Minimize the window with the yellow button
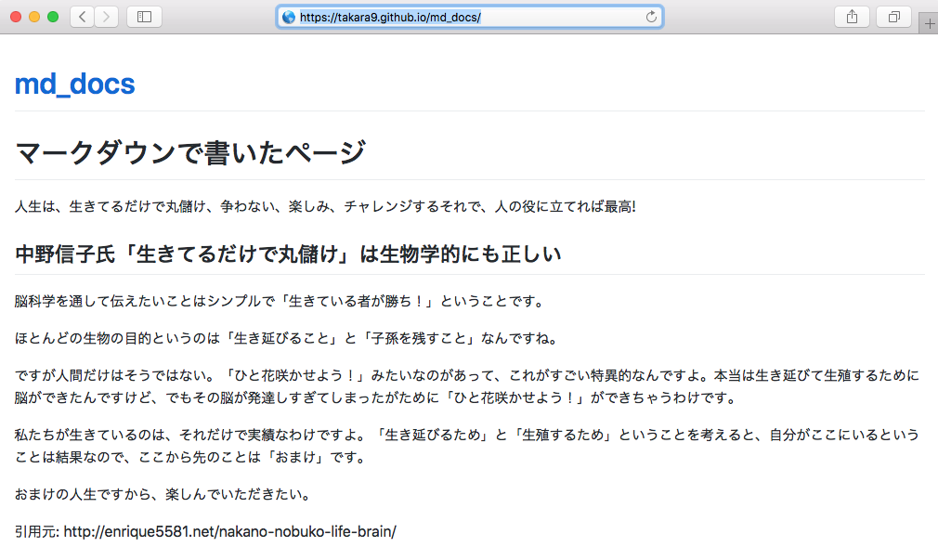Image resolution: width=938 pixels, height=560 pixels. [x=34, y=16]
